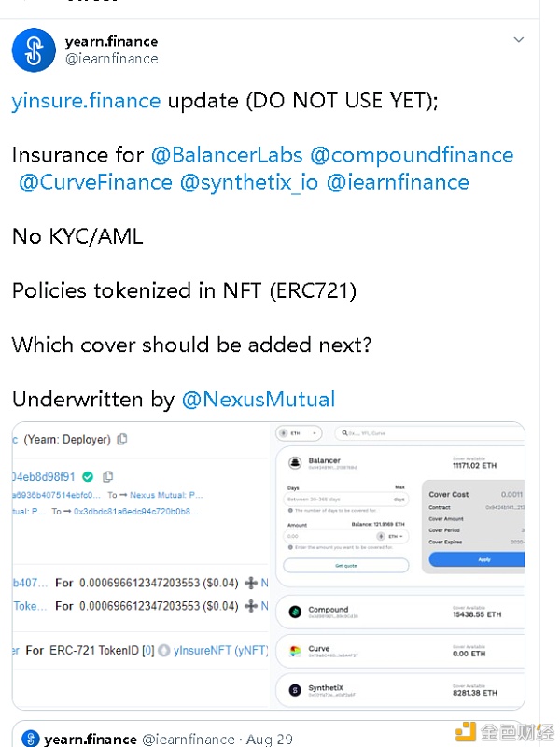Open the yinsure.finance link
The image size is (560, 747).
86,101
